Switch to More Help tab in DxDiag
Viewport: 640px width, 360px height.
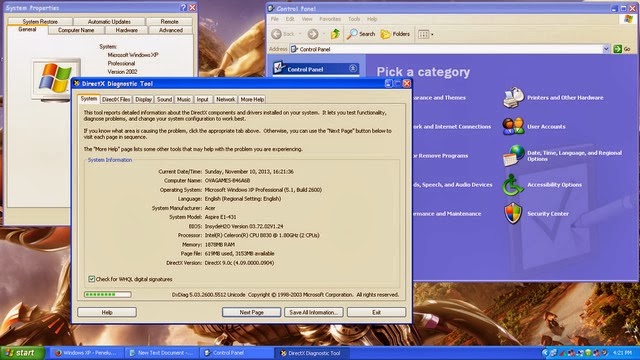coord(252,99)
